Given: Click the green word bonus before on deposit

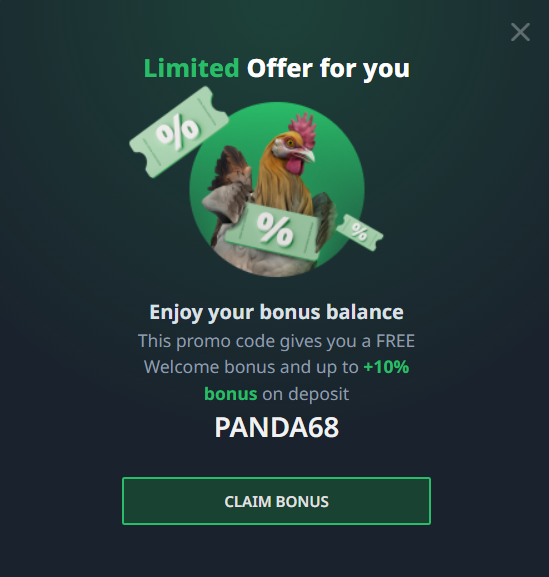Looking at the screenshot, I should (x=231, y=394).
